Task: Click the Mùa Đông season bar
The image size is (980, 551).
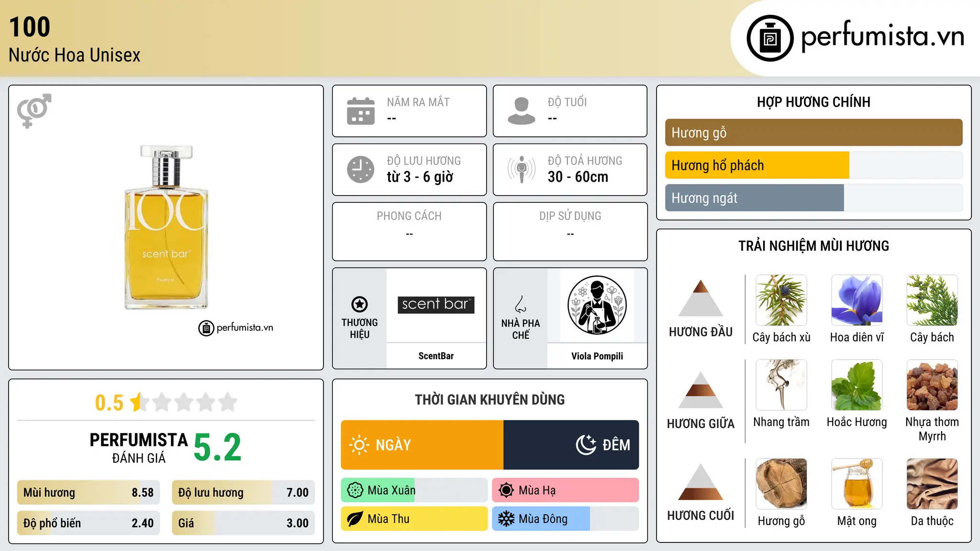Action: tap(566, 519)
